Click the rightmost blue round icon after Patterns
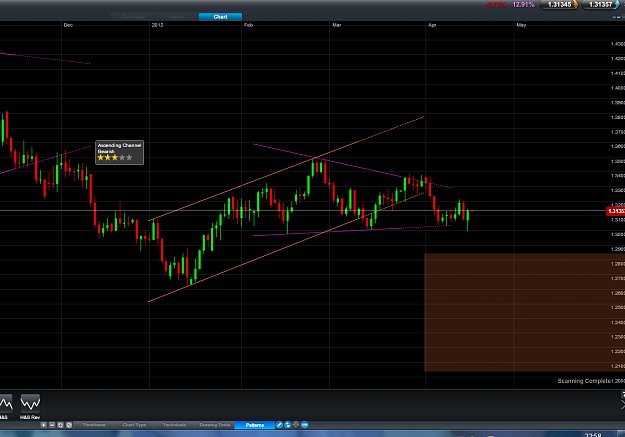This screenshot has height=437, width=625. (305, 425)
